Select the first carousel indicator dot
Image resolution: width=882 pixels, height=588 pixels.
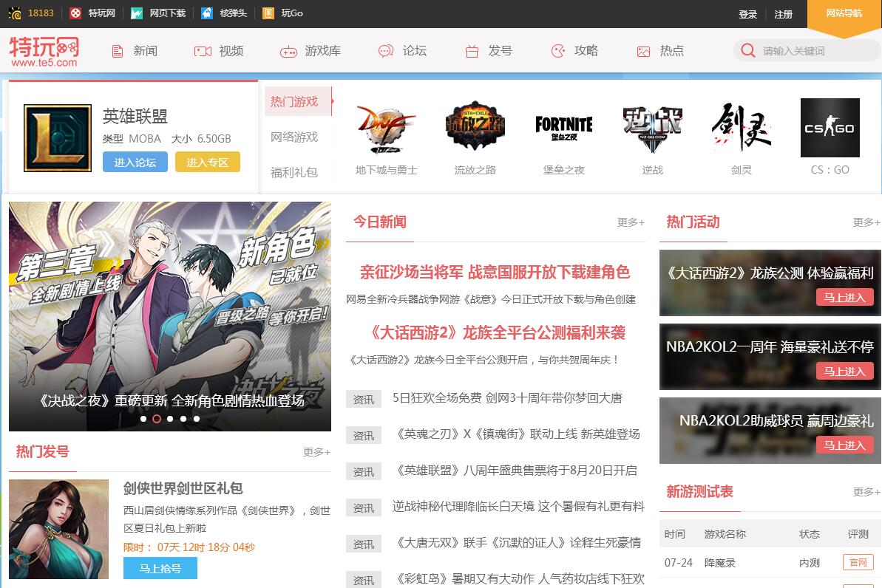pyautogui.click(x=143, y=419)
